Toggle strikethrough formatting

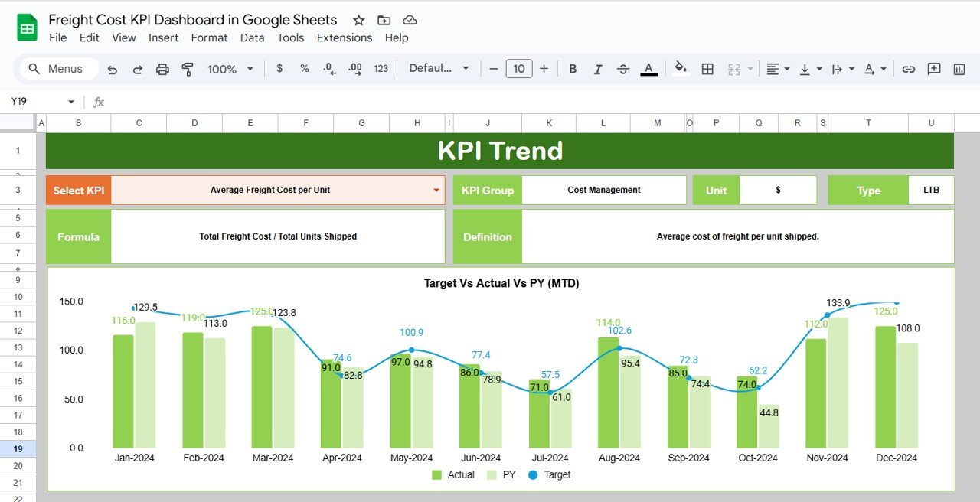click(623, 68)
